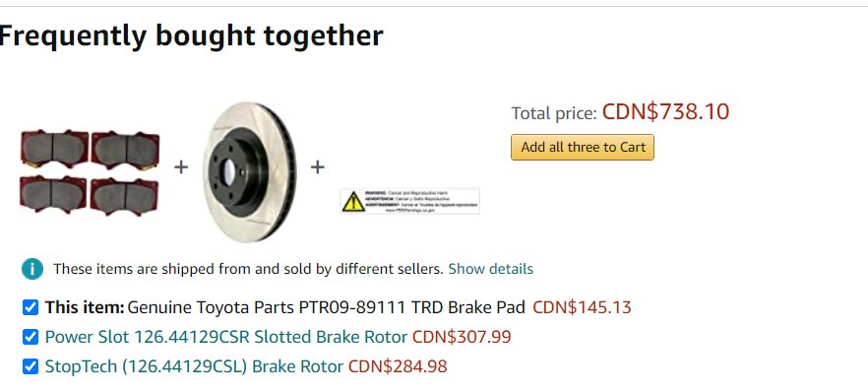868x392 pixels.
Task: Click the plus sign after the rotor image
Action: point(317,166)
